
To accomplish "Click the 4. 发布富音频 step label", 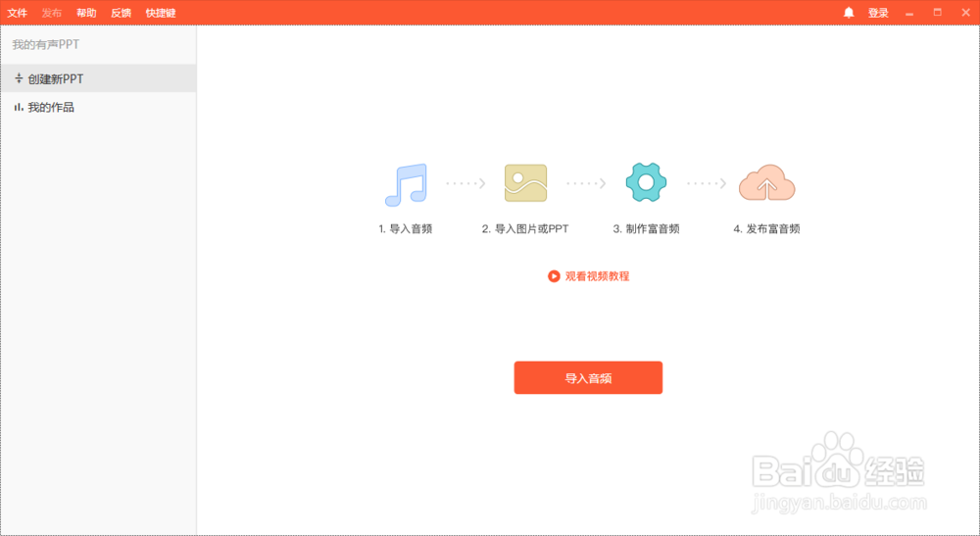I will pyautogui.click(x=767, y=228).
